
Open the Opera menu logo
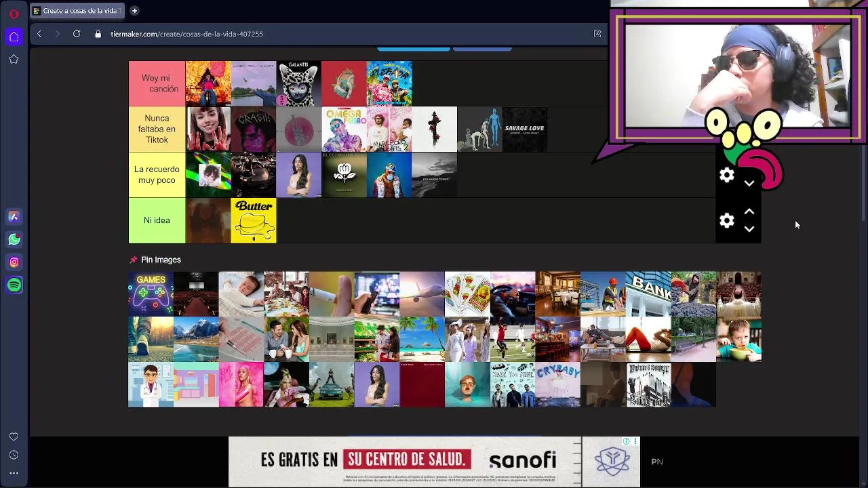tap(14, 13)
